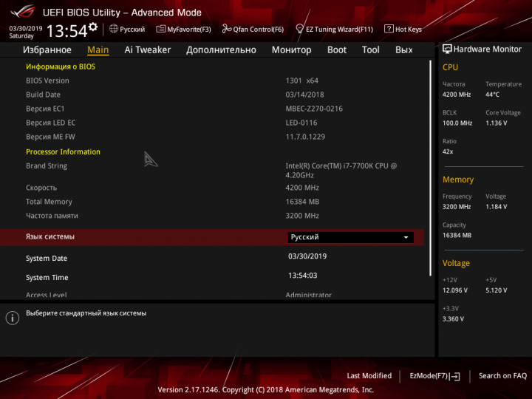Select the System Date label
The height and width of the screenshot is (399, 532).
(47, 259)
